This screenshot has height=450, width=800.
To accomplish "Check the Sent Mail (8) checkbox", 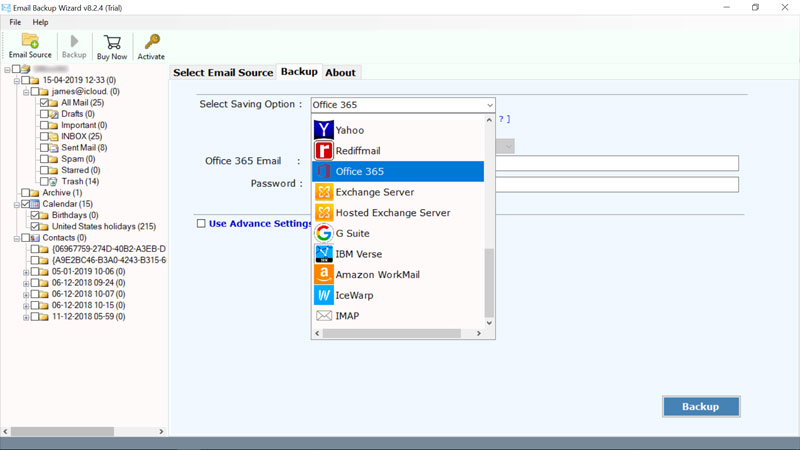I will point(44,147).
